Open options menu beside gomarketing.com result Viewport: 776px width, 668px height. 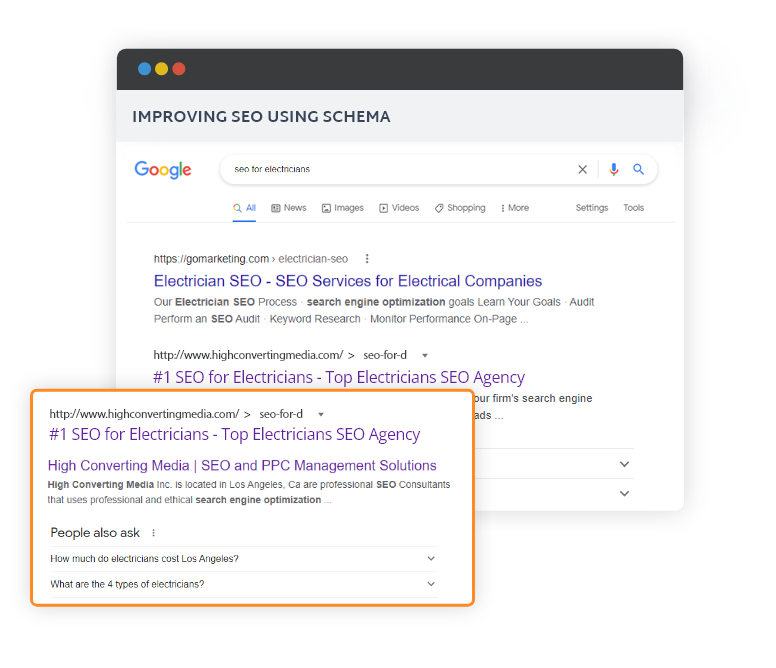click(x=367, y=258)
